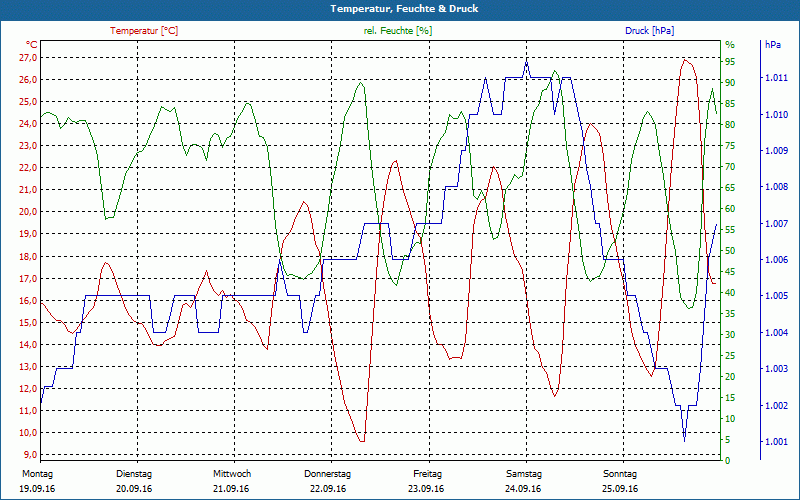800x500 pixels.
Task: Click the date 21.09.16
Action: [231, 489]
